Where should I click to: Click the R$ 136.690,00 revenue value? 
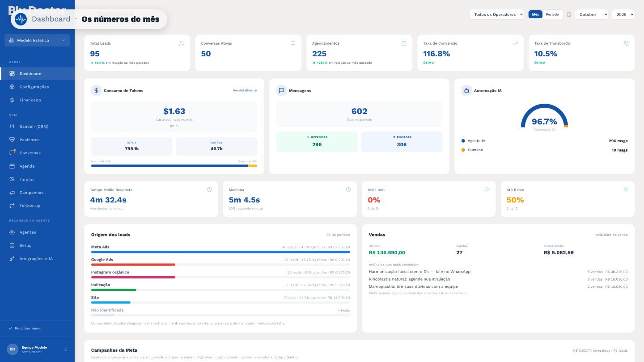point(387,253)
